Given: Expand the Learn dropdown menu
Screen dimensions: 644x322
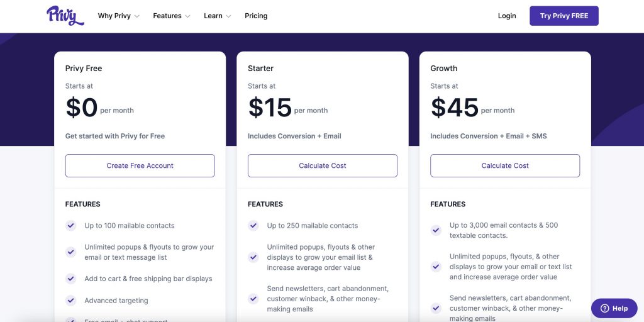Looking at the screenshot, I should 217,16.
